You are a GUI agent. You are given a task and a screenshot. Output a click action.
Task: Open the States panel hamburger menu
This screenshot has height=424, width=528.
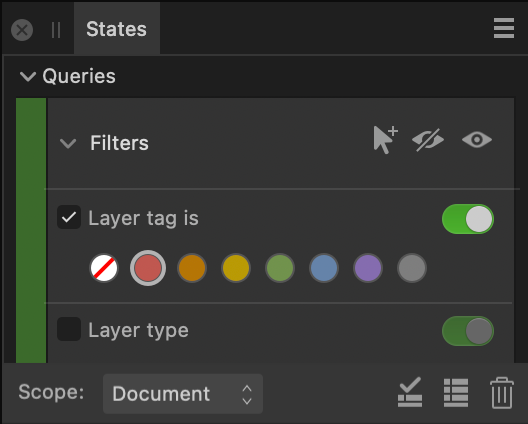(504, 28)
